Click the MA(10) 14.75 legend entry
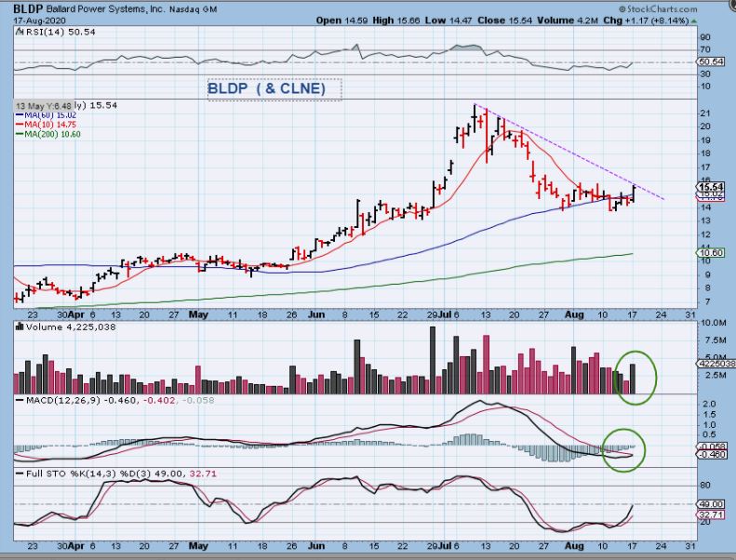The width and height of the screenshot is (736, 560). pos(46,125)
